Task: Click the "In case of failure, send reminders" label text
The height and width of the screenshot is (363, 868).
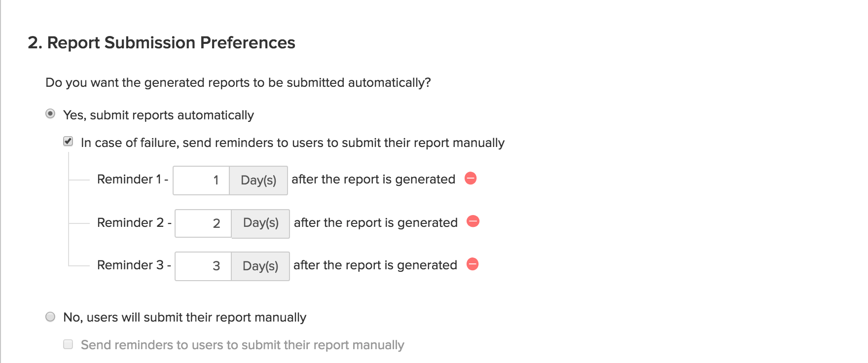Action: 292,143
